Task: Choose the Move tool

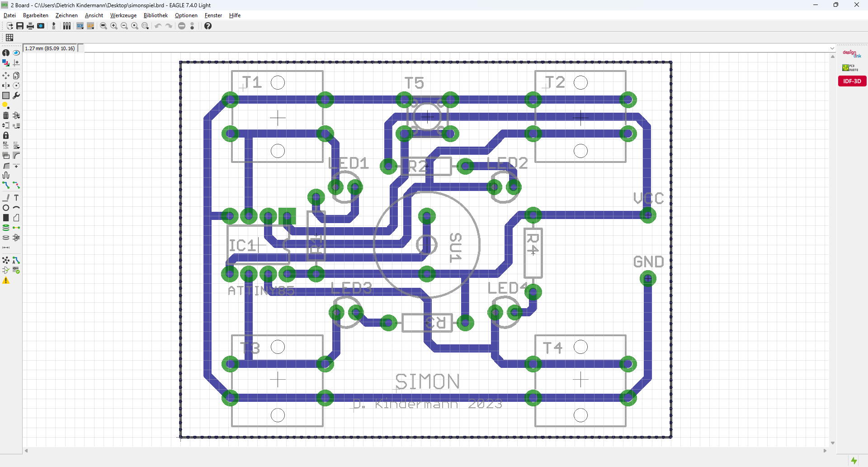Action: click(6, 76)
